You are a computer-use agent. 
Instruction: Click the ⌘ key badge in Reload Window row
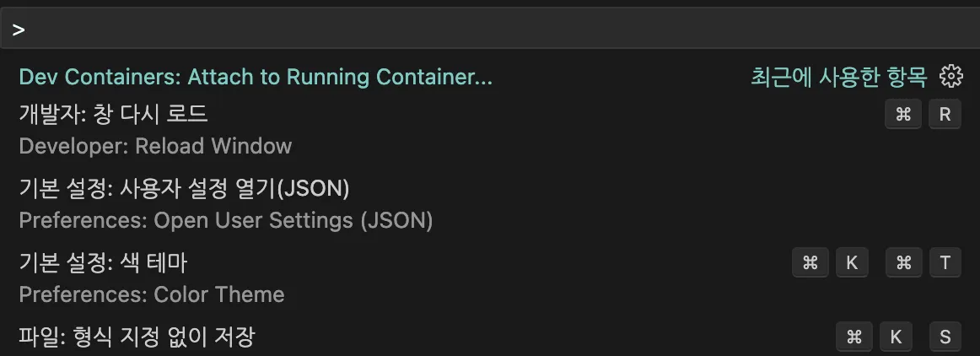[x=903, y=115]
